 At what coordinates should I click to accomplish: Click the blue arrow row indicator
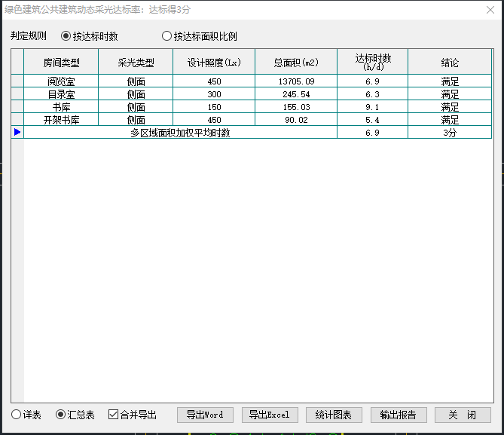point(17,133)
